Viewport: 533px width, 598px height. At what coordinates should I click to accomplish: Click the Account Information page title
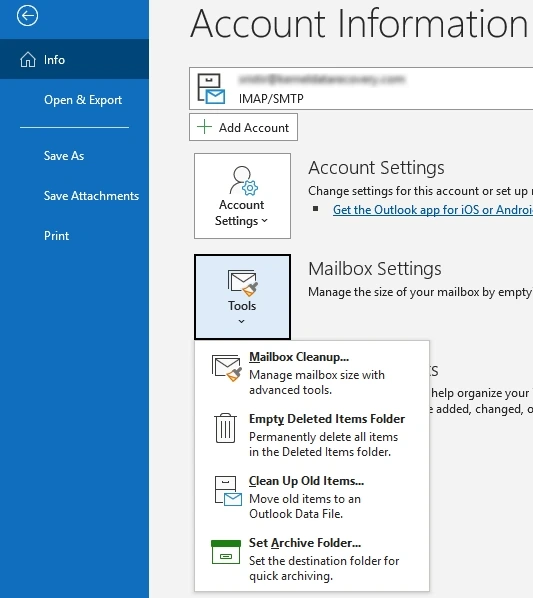[359, 24]
